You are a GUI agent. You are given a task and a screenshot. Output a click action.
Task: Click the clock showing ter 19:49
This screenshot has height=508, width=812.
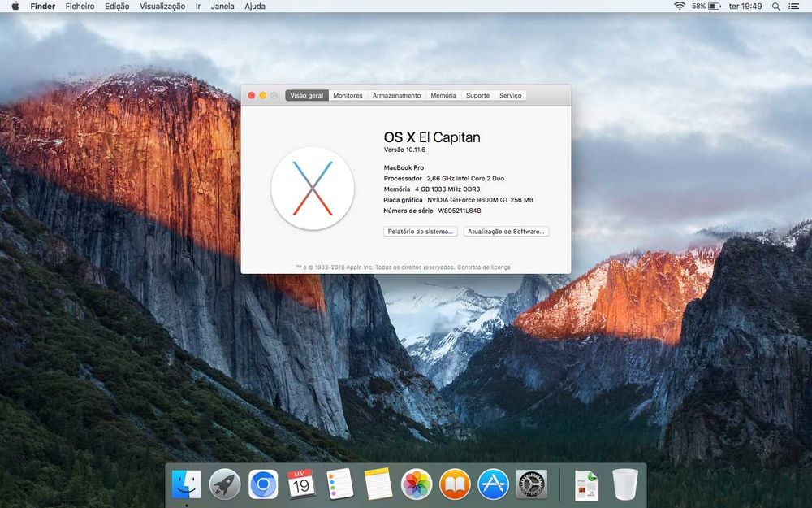[x=745, y=7]
